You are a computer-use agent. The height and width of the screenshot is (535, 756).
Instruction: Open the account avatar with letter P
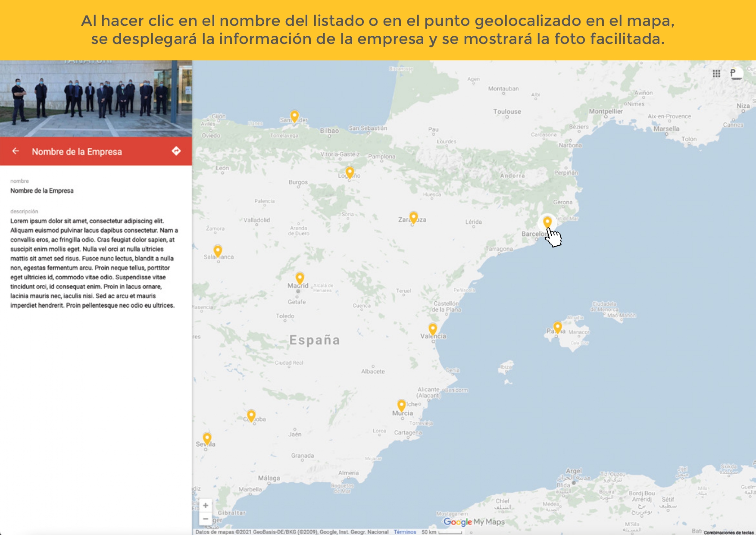(736, 74)
